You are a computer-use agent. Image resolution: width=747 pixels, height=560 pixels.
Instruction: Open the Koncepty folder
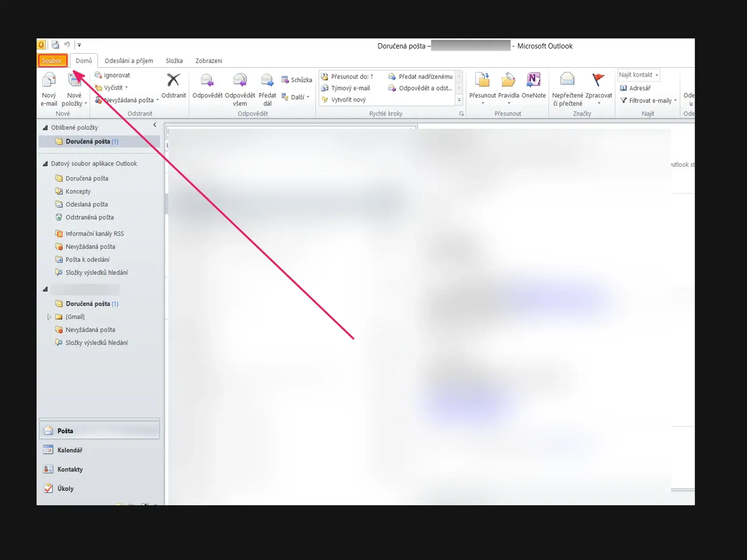(78, 191)
